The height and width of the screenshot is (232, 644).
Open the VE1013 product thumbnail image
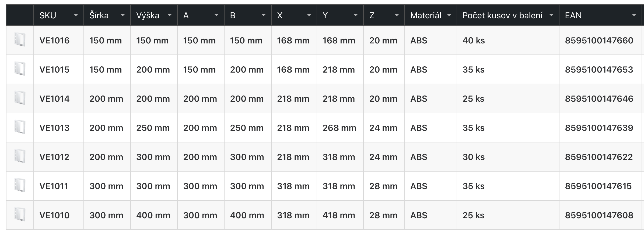coord(20,127)
